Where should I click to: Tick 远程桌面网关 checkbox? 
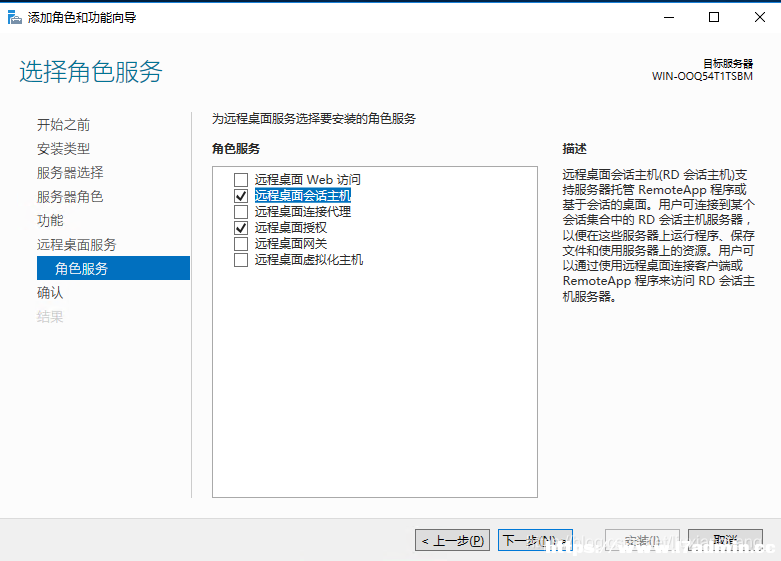click(x=241, y=244)
